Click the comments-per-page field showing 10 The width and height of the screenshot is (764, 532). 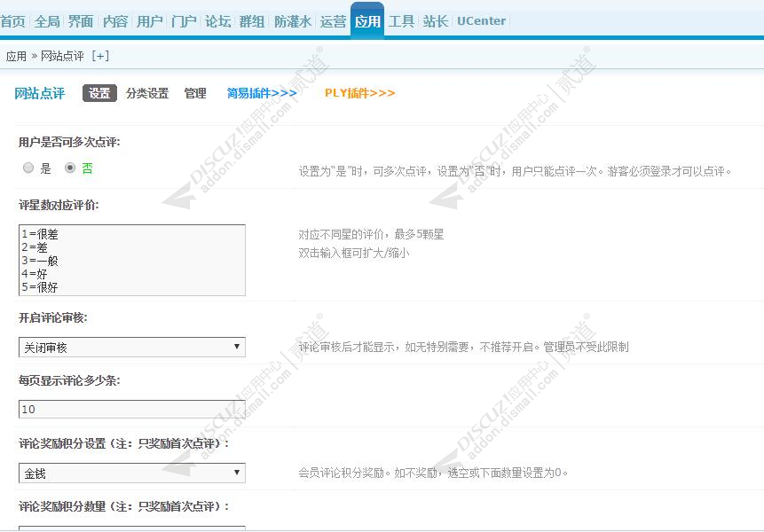coord(132,410)
